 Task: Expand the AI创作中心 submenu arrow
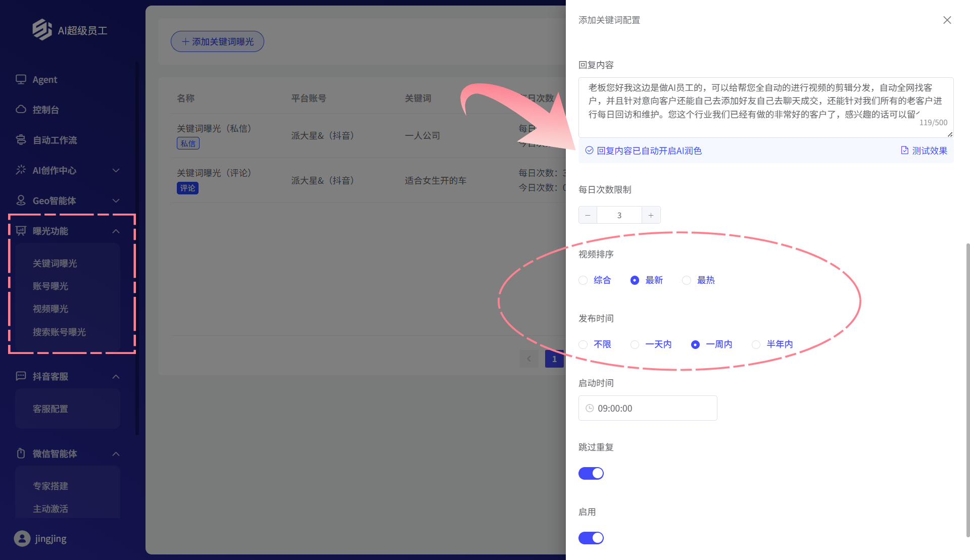click(116, 170)
